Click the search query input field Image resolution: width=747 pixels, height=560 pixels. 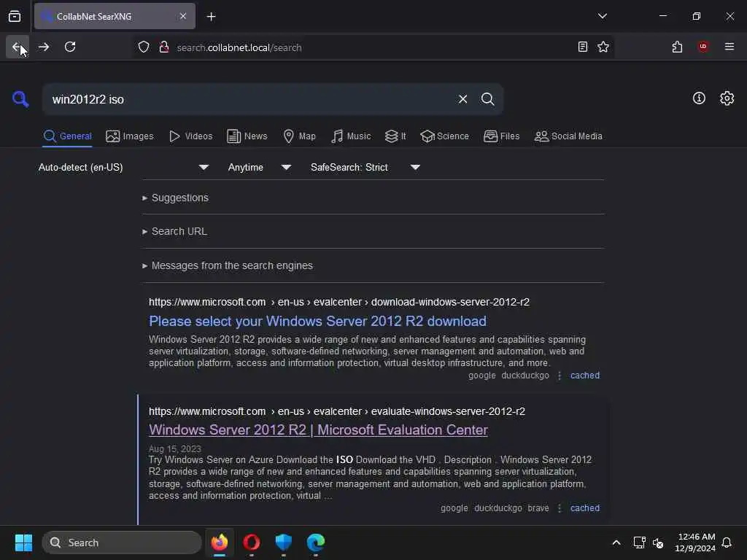click(x=248, y=99)
